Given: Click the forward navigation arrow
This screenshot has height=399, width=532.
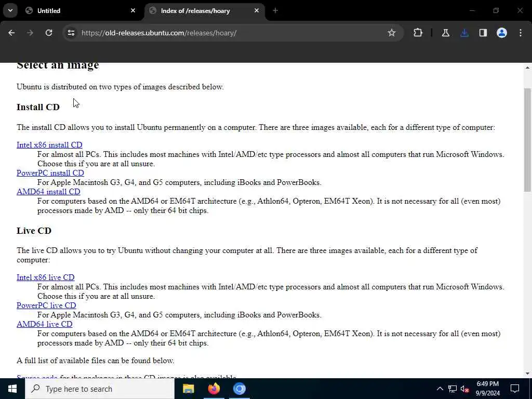Looking at the screenshot, I should (x=30, y=33).
